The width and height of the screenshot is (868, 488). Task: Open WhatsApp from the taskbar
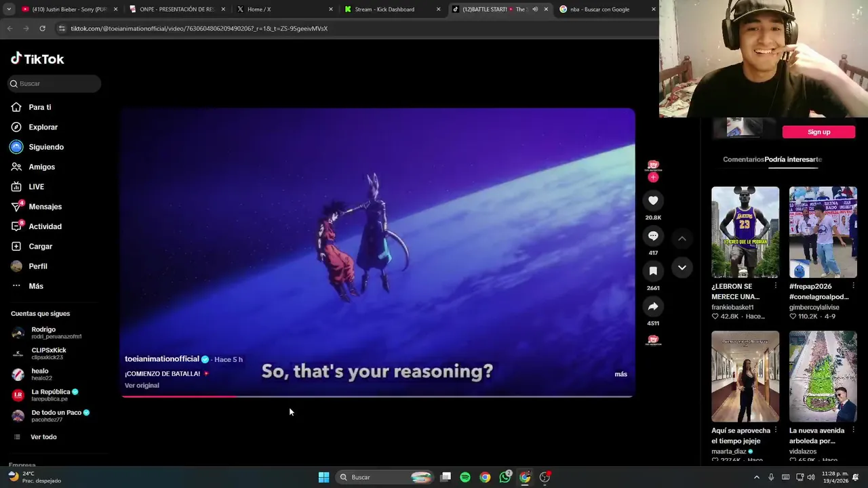pyautogui.click(x=505, y=477)
